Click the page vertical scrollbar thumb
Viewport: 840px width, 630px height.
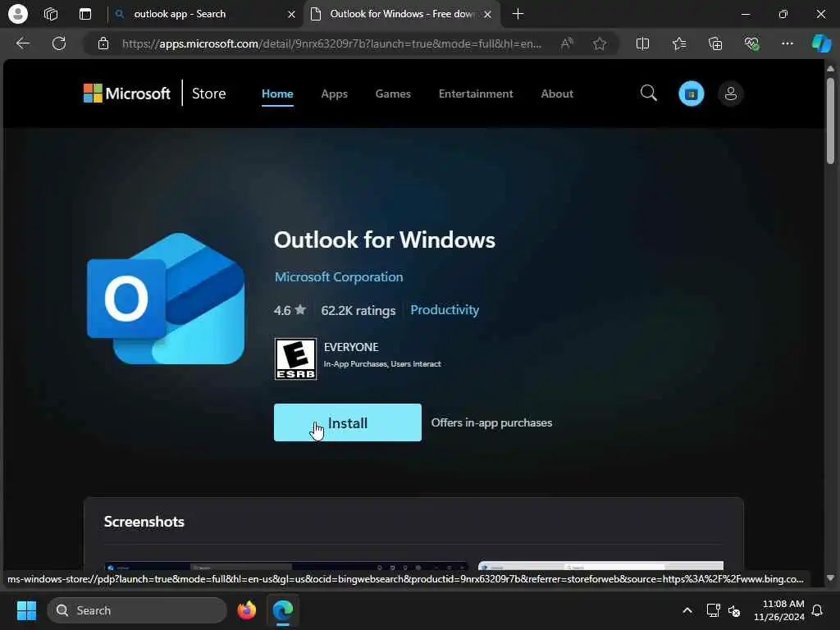point(830,121)
